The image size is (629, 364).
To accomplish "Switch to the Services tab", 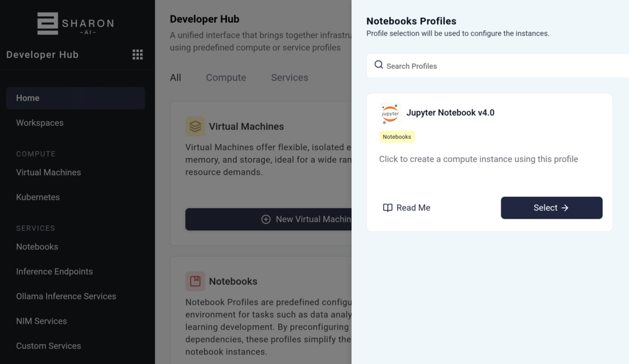I will 289,78.
